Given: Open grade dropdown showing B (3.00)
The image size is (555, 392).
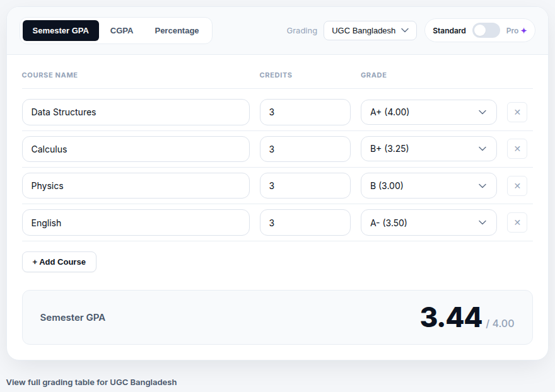Looking at the screenshot, I should (429, 186).
